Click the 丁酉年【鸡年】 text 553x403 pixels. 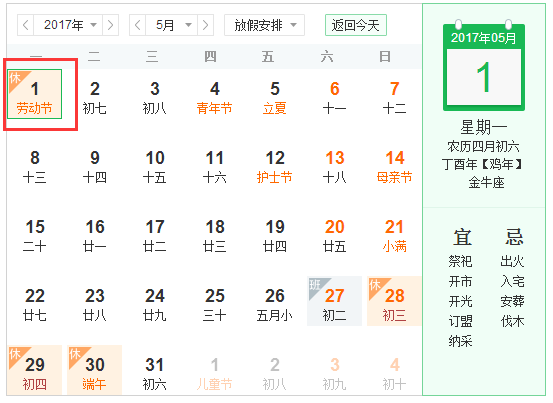483,164
